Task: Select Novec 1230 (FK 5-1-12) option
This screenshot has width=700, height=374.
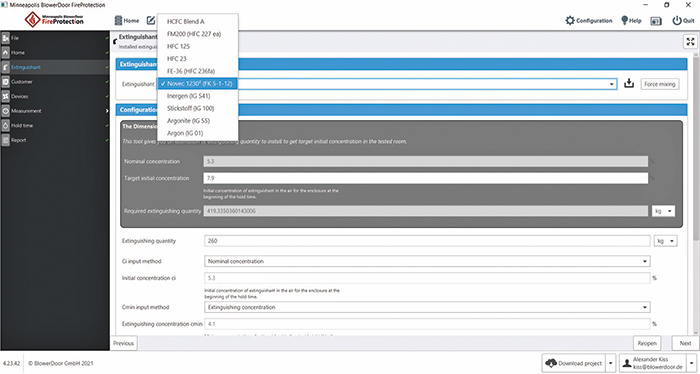Action: [198, 83]
